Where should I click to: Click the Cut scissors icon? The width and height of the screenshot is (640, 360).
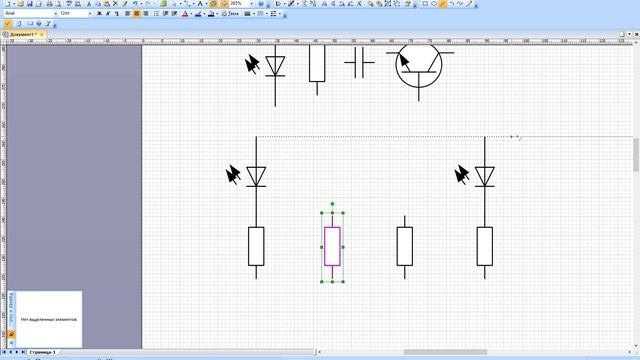pyautogui.click(x=89, y=4)
